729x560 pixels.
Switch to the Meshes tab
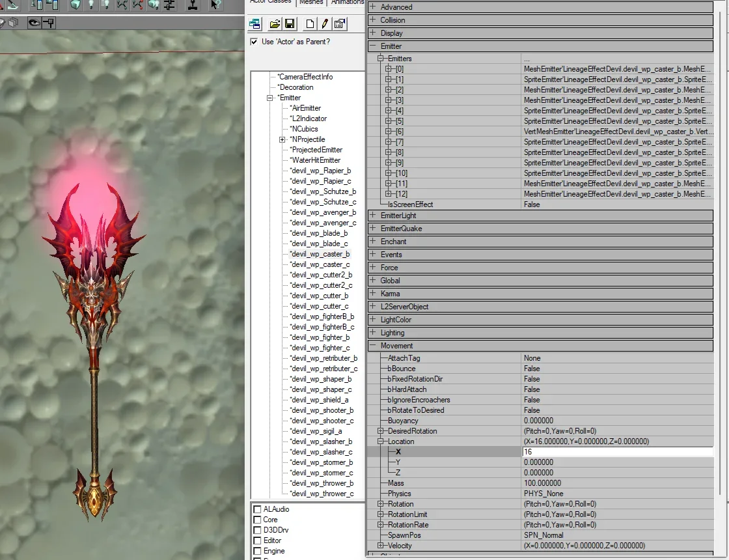[311, 3]
